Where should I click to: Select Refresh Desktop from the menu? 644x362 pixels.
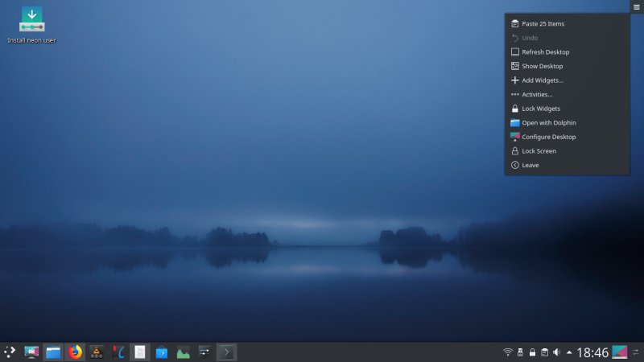tap(568, 52)
